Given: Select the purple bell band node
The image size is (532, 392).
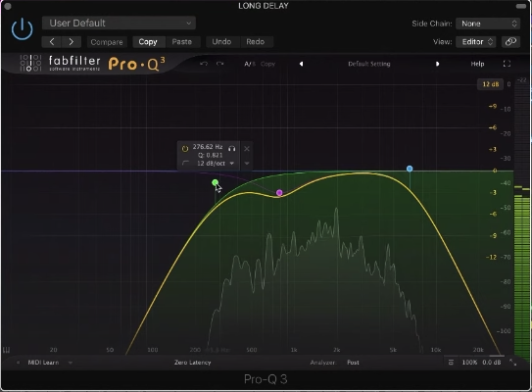Looking at the screenshot, I should tap(279, 193).
